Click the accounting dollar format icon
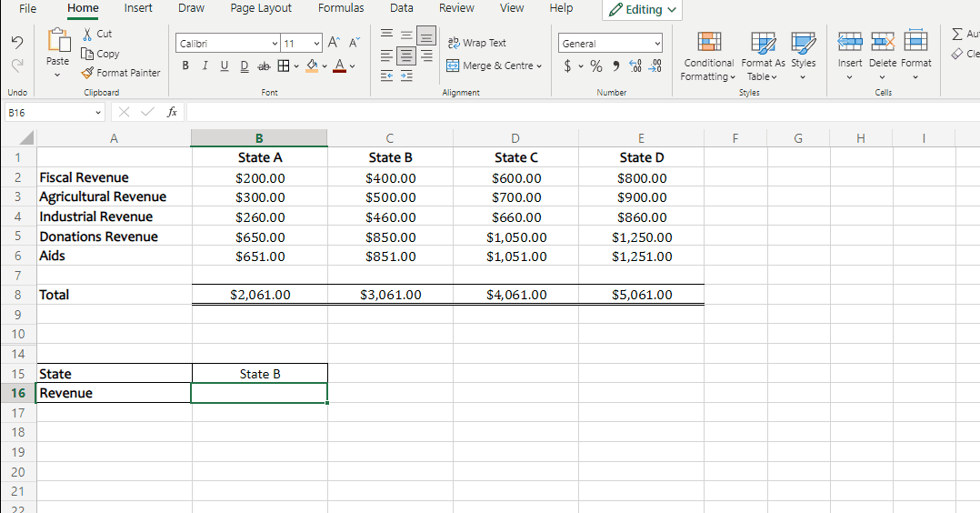The height and width of the screenshot is (513, 980). tap(567, 65)
